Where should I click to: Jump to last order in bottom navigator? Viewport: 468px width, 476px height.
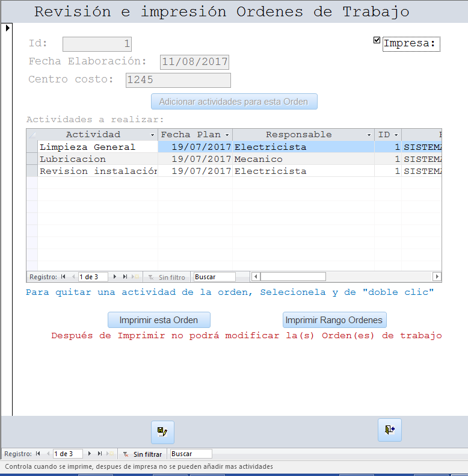pos(100,454)
